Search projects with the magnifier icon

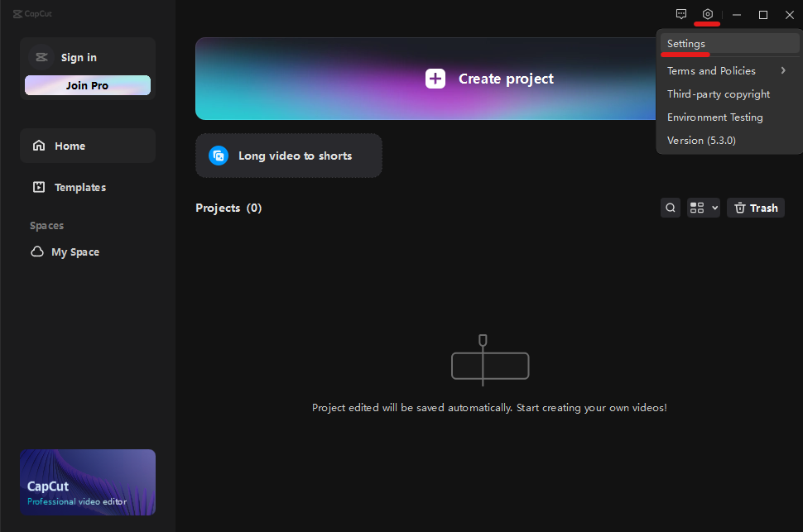671,208
